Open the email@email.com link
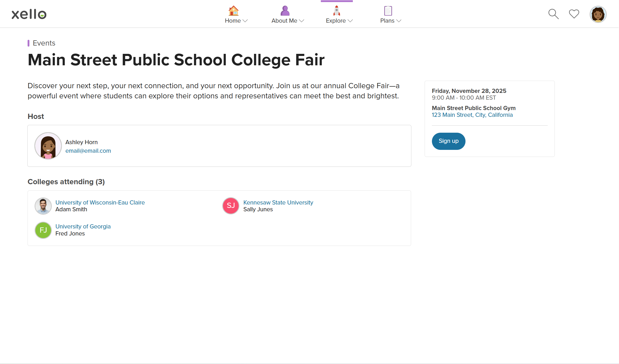The image size is (619, 364). pyautogui.click(x=88, y=151)
